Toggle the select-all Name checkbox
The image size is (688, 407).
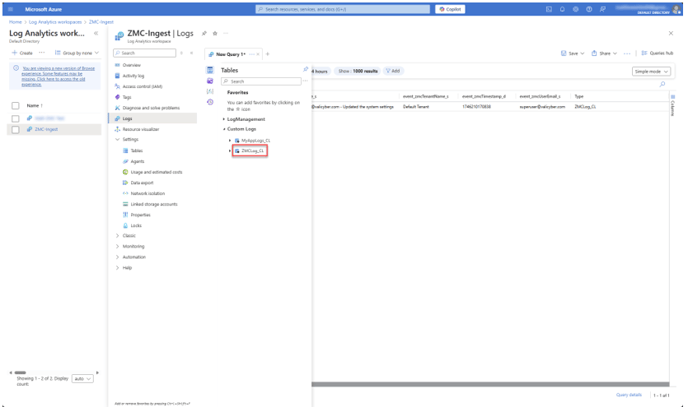15,106
